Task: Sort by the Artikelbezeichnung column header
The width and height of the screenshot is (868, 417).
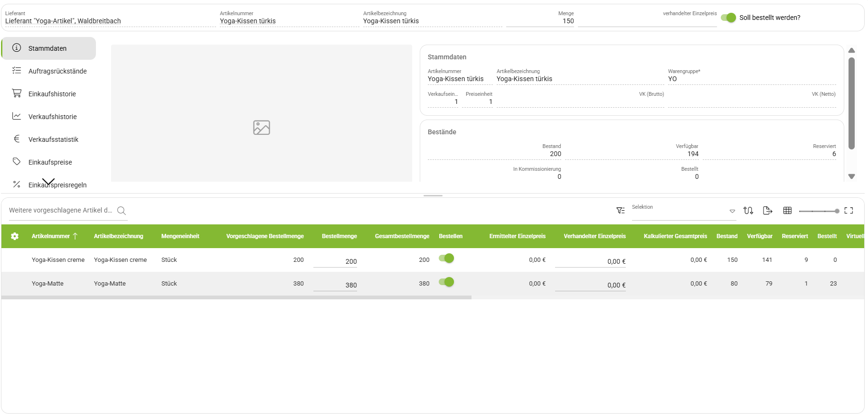Action: pyautogui.click(x=119, y=236)
